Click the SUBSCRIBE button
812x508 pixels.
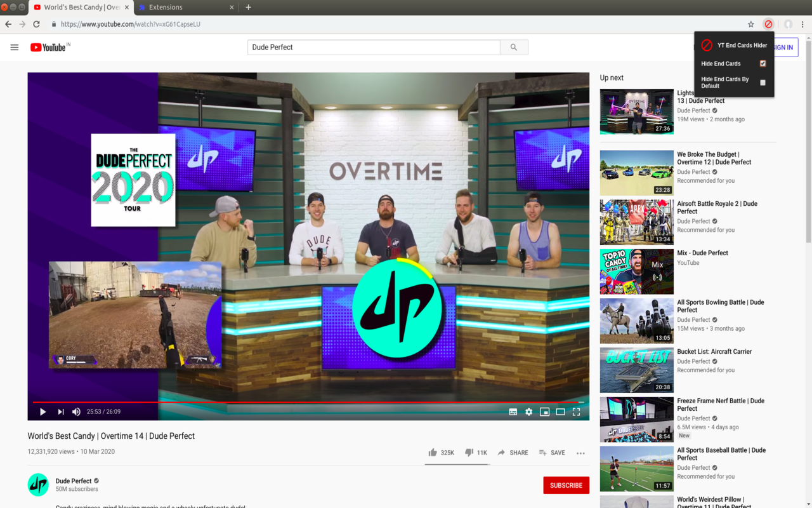tap(566, 485)
